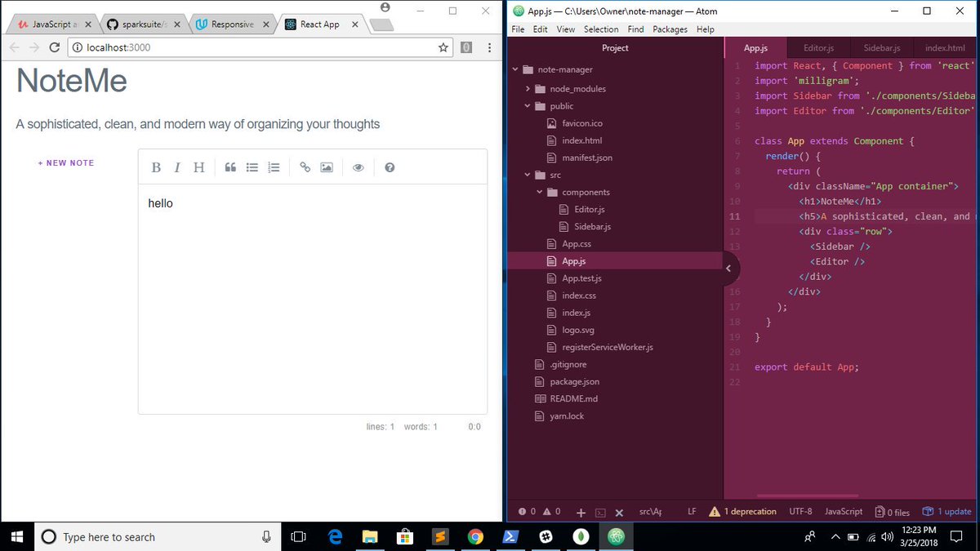Apply heading style with the H icon
This screenshot has width=980, height=551.
pyautogui.click(x=198, y=167)
